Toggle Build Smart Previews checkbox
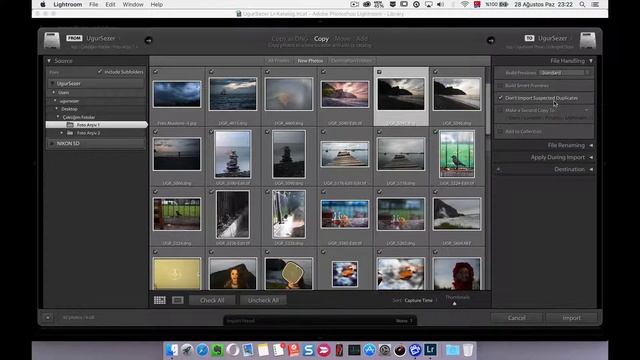 [x=500, y=86]
